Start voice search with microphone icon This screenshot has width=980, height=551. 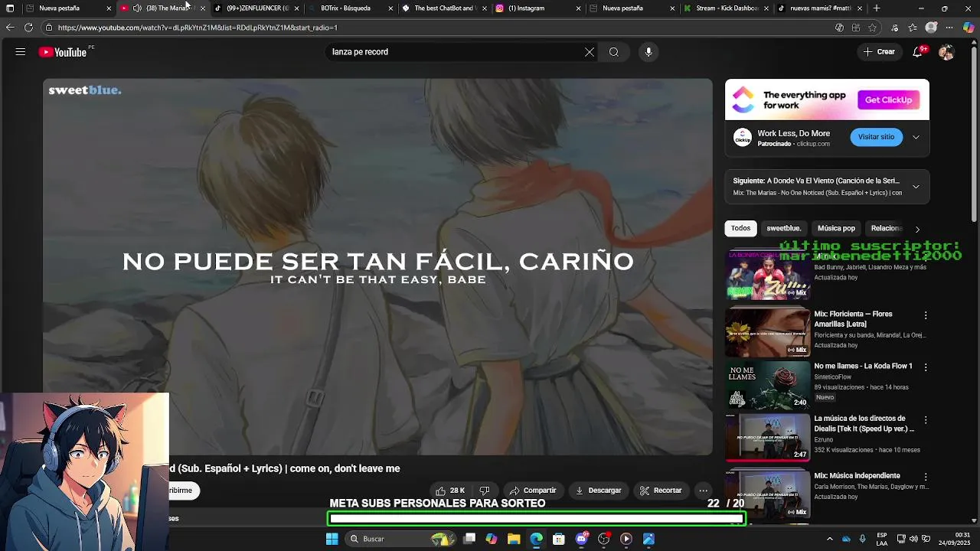click(x=648, y=52)
